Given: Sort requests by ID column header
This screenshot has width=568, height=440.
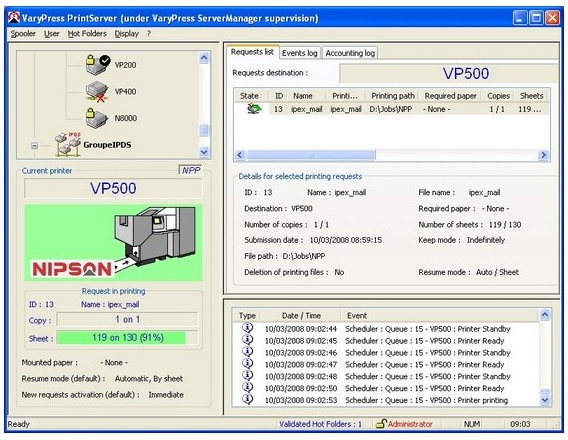Looking at the screenshot, I should point(279,96).
